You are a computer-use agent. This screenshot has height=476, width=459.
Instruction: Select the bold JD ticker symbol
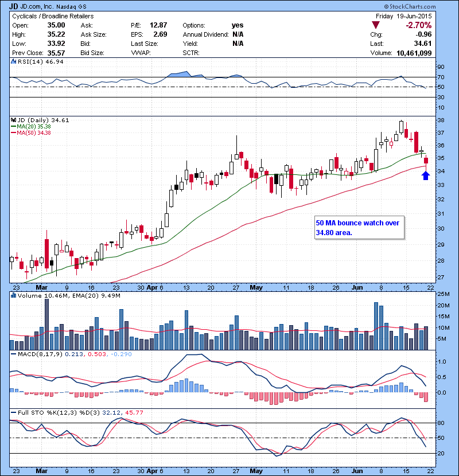pyautogui.click(x=14, y=6)
